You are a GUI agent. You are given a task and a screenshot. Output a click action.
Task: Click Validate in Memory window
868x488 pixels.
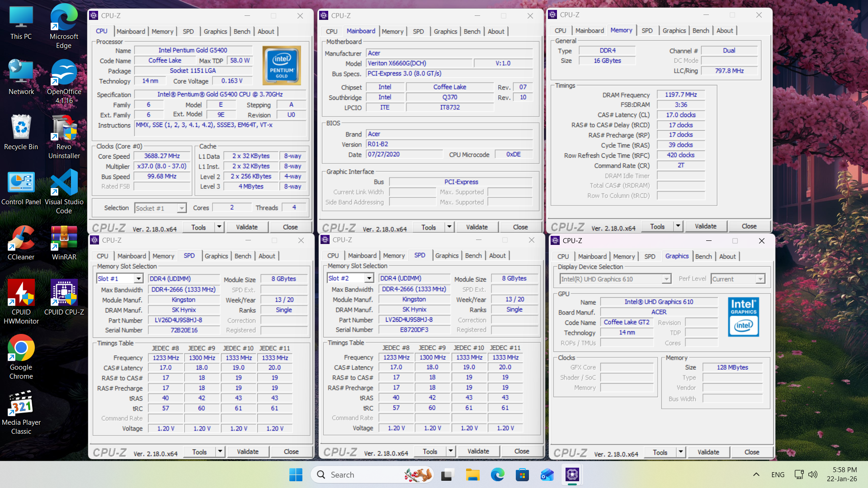point(705,226)
